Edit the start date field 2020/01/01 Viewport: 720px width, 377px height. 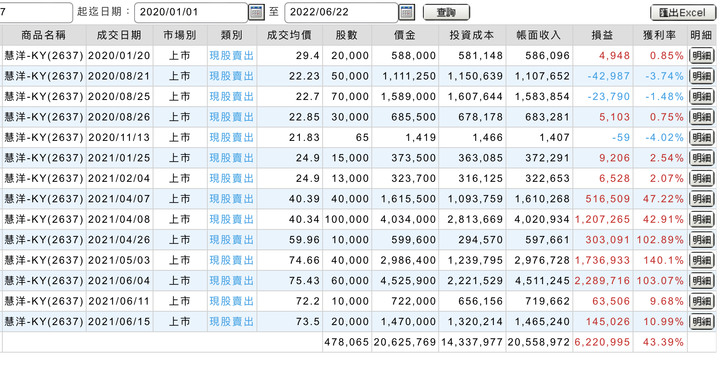click(x=191, y=12)
